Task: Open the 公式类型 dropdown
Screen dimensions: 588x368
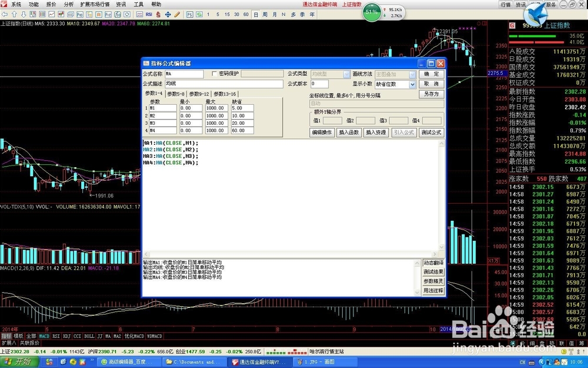Action: tap(347, 74)
